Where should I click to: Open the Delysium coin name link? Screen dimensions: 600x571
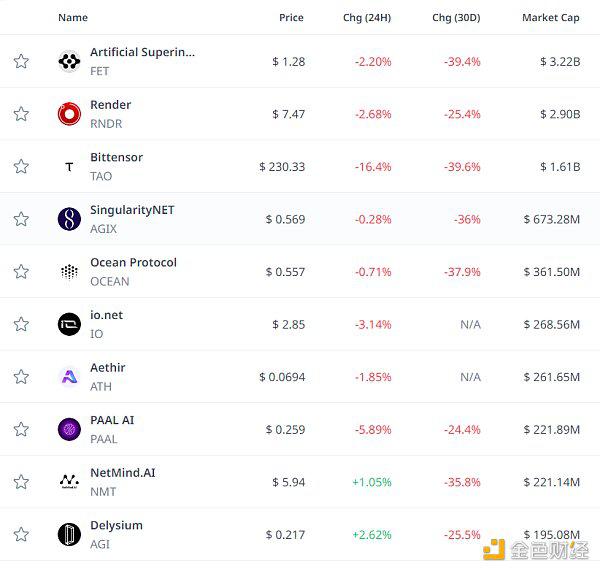pos(116,525)
